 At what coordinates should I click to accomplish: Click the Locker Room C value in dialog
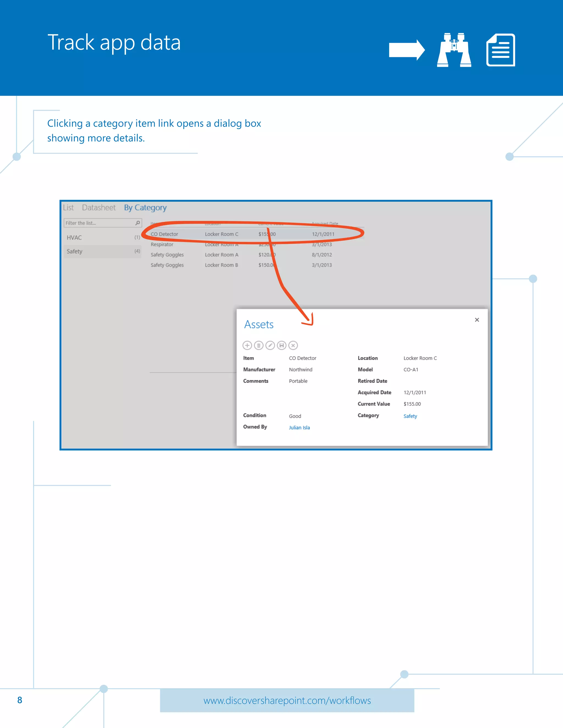[420, 358]
